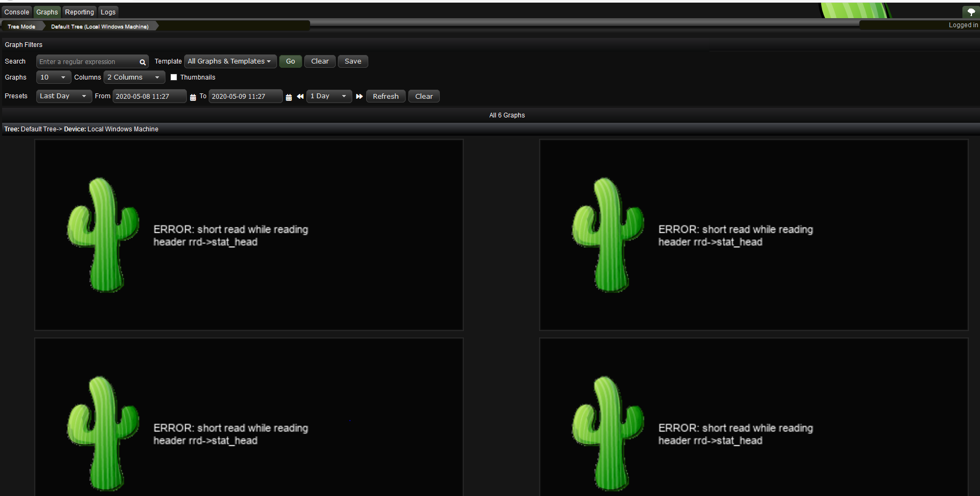Open the Last Day presets dropdown
The height and width of the screenshot is (496, 980).
pos(64,96)
